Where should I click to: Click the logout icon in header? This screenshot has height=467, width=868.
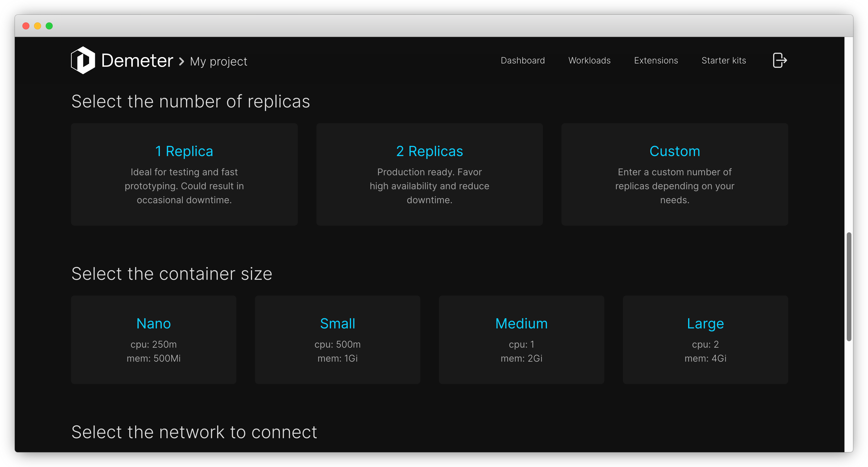tap(780, 60)
